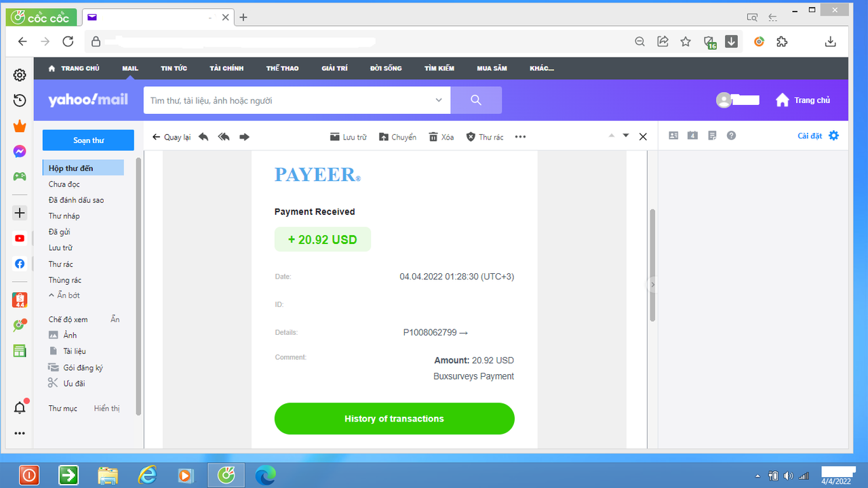Add new sidebar shortcut with plus icon
The height and width of the screenshot is (488, 868).
tap(20, 213)
